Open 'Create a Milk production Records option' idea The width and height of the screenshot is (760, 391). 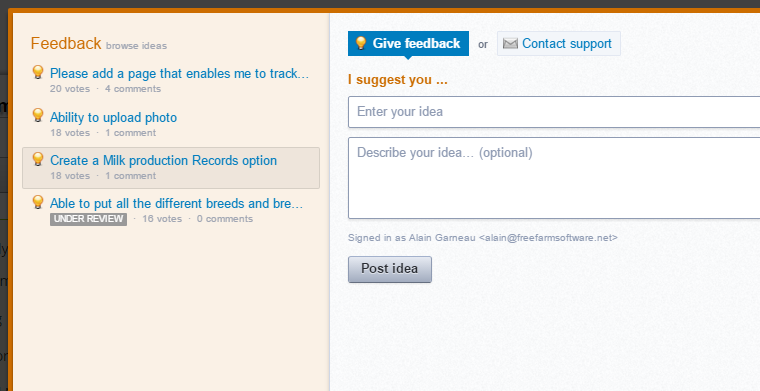tap(163, 160)
